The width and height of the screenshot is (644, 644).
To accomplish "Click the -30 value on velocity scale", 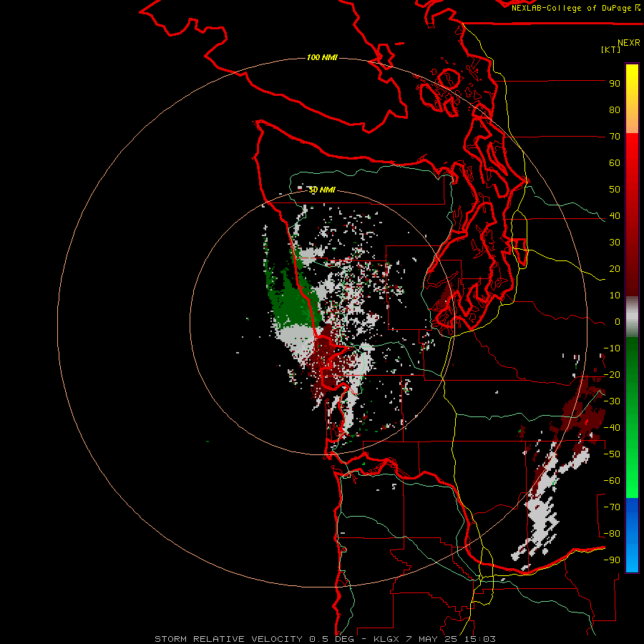I will coord(612,401).
